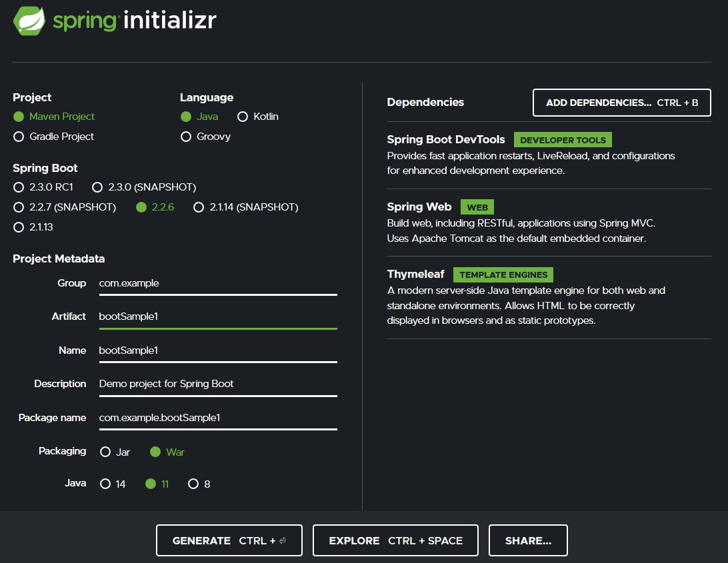Click the Project section heading
Viewport: 728px width, 563px height.
32,97
